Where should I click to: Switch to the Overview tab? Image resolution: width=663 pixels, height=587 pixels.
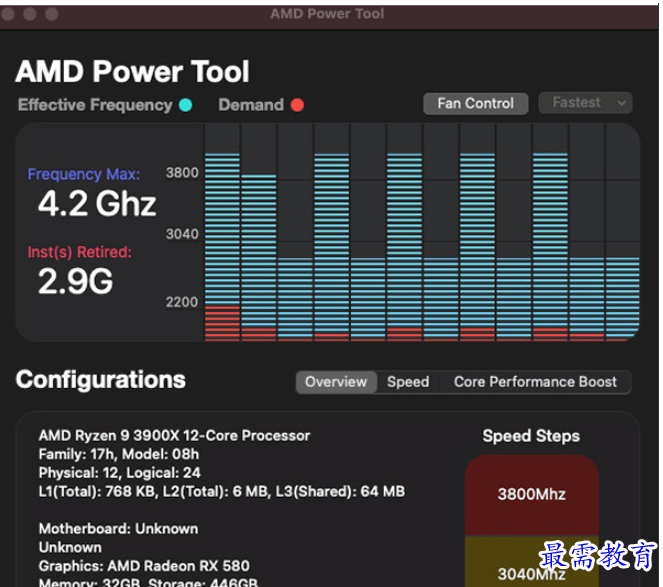(336, 382)
